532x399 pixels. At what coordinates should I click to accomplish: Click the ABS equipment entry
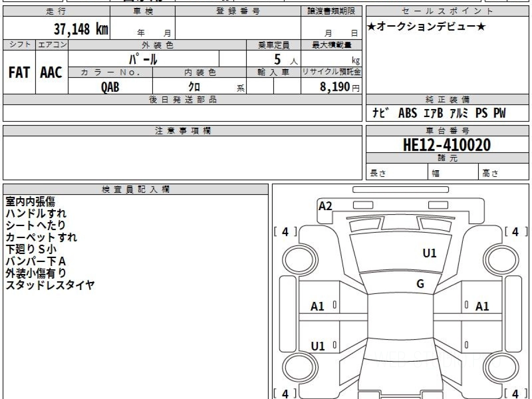tap(407, 113)
